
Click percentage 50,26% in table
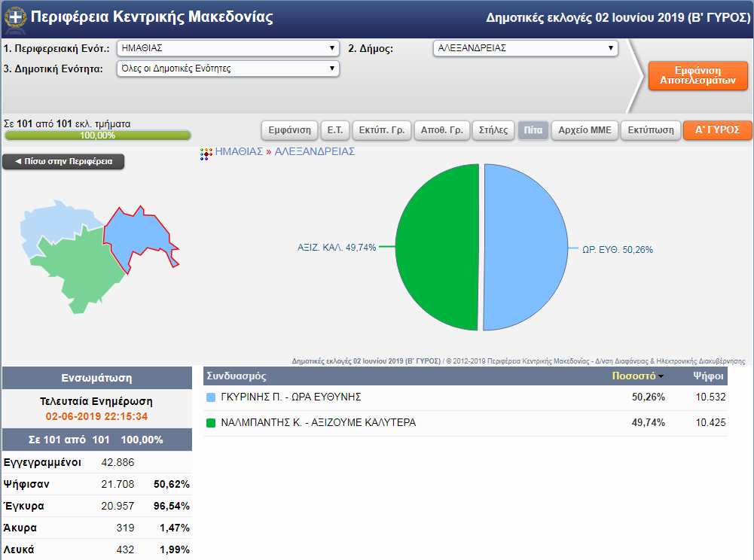pyautogui.click(x=649, y=397)
